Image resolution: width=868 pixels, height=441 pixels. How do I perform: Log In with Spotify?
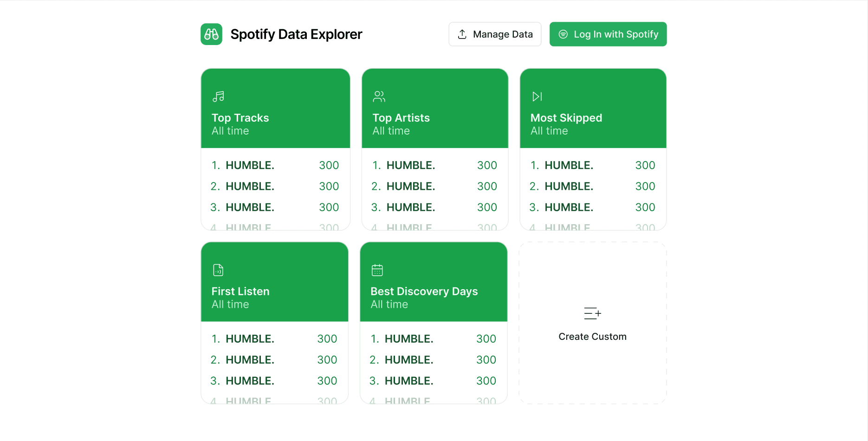608,34
